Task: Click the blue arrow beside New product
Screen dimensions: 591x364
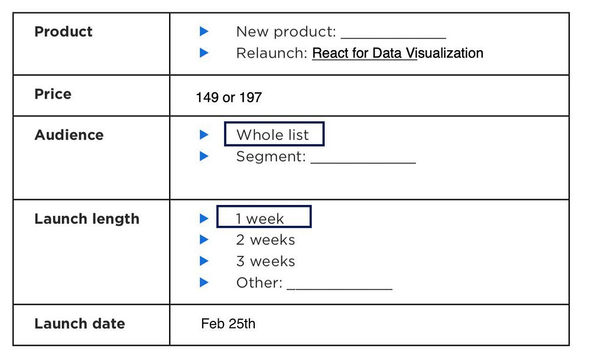Action: (x=204, y=31)
